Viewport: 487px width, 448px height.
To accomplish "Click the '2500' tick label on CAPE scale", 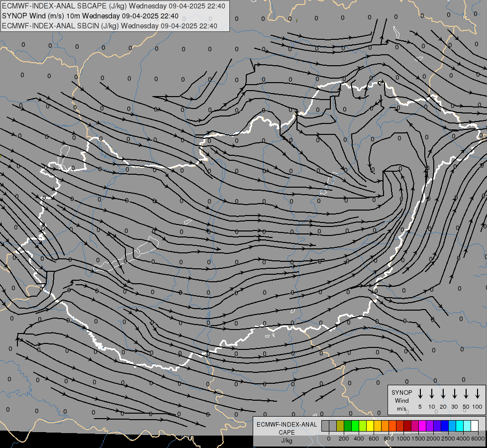I will (x=448, y=439).
